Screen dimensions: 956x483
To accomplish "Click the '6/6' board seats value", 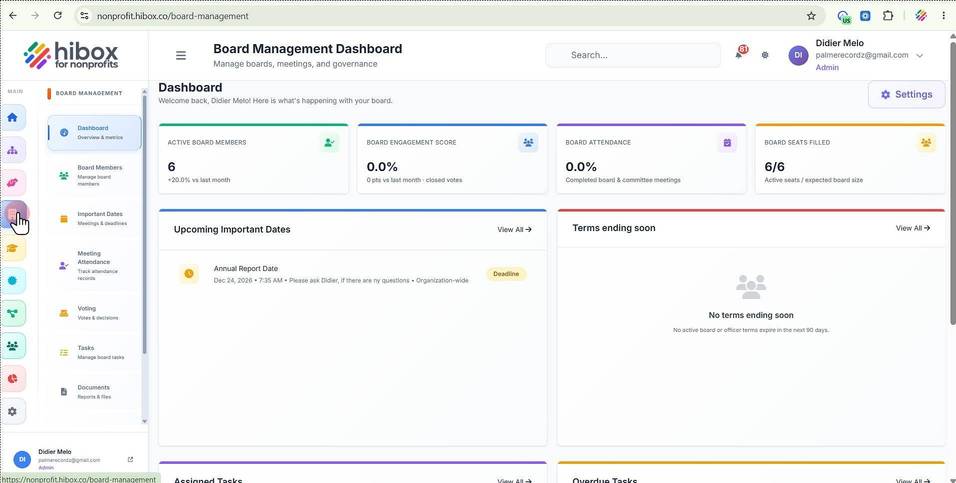I will [774, 166].
